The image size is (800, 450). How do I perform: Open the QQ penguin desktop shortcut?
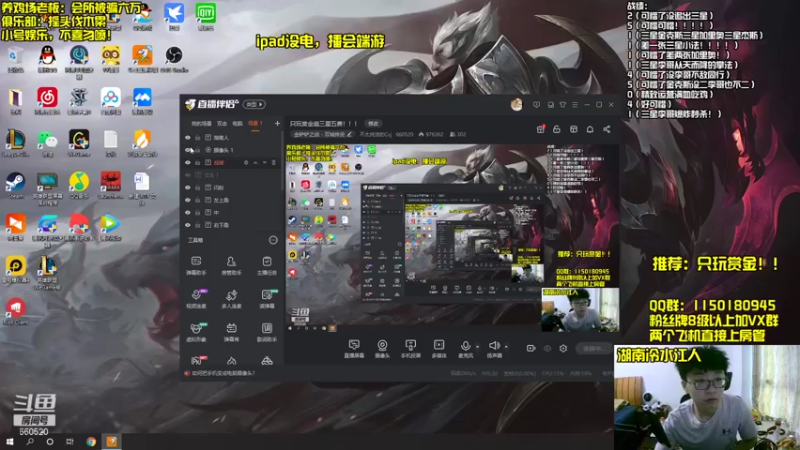pos(47,59)
